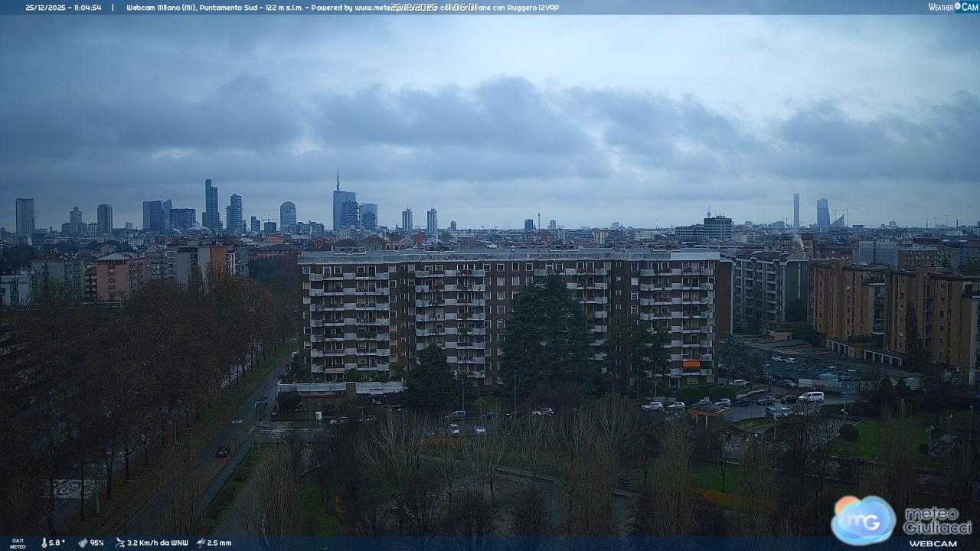Click the 95% humidity value
Viewport: 980px width, 551px height.
96,543
